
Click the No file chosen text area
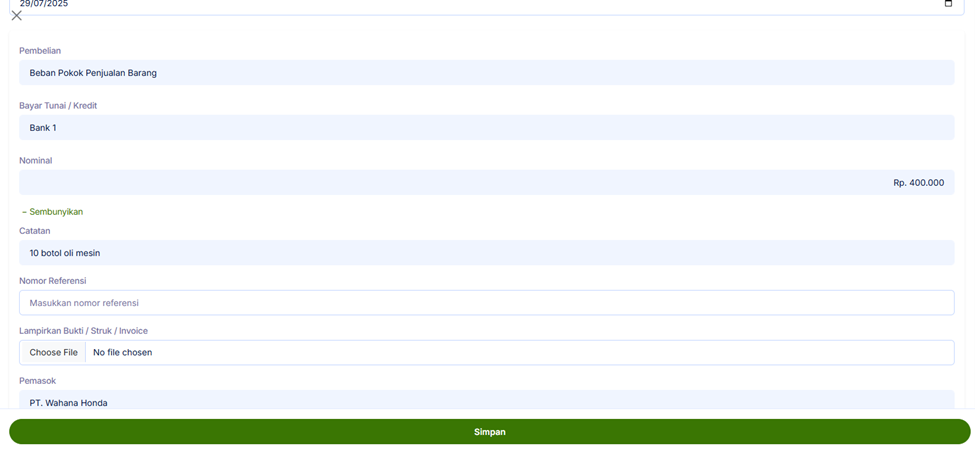point(122,353)
